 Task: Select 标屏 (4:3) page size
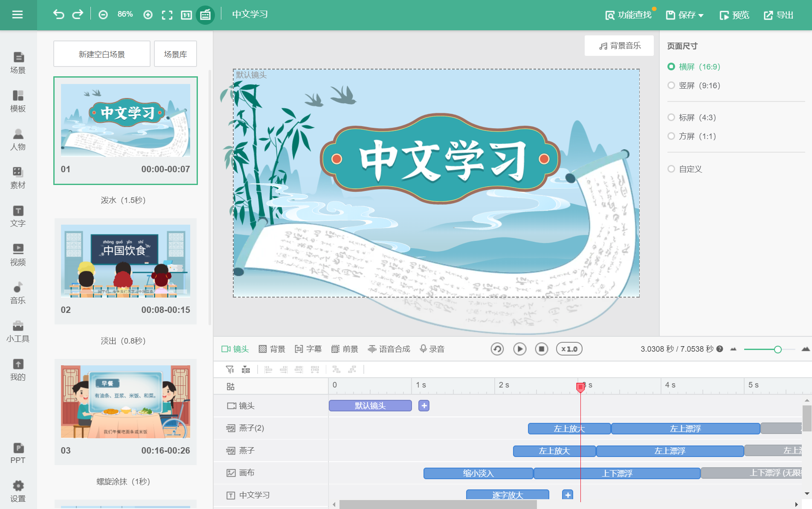[x=692, y=118]
